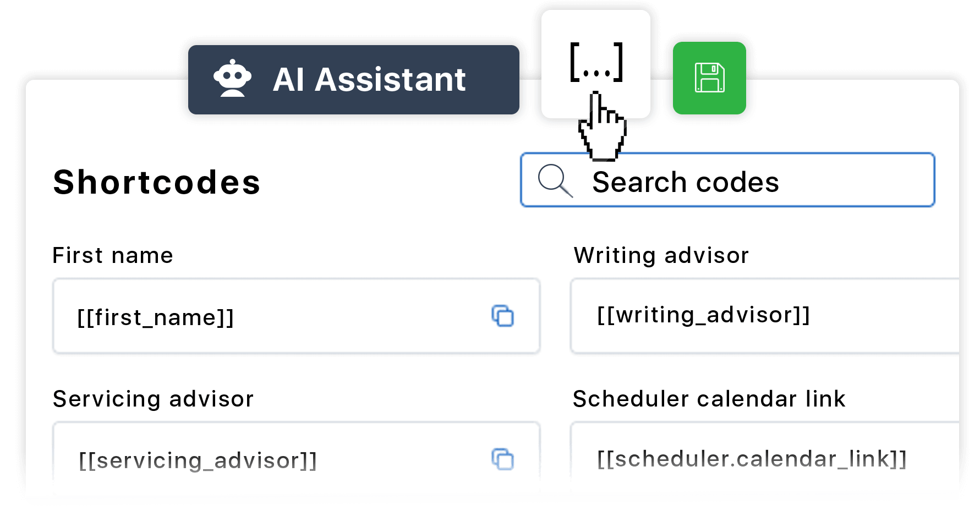
Task: Click the [[servicing_advisor]] code text
Action: [x=198, y=460]
